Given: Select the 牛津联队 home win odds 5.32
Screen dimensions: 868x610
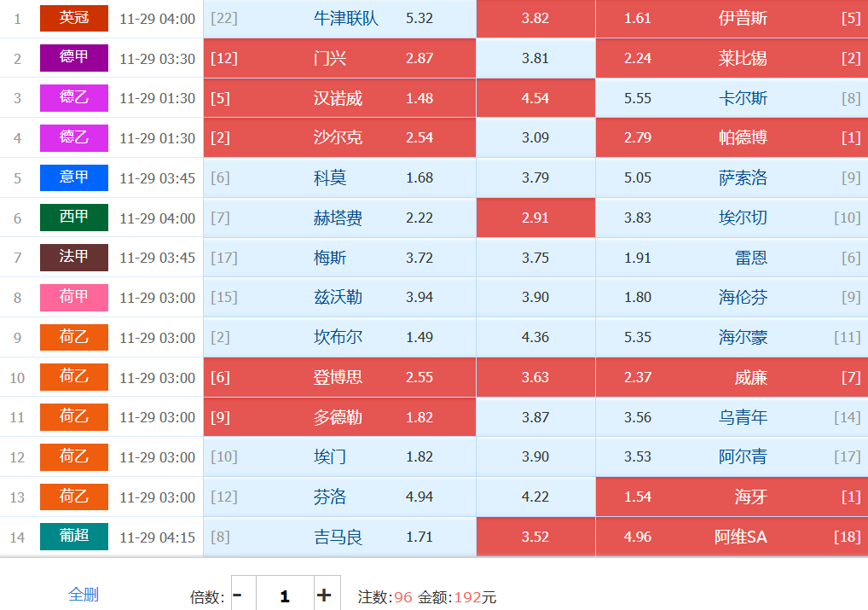Looking at the screenshot, I should [x=339, y=19].
